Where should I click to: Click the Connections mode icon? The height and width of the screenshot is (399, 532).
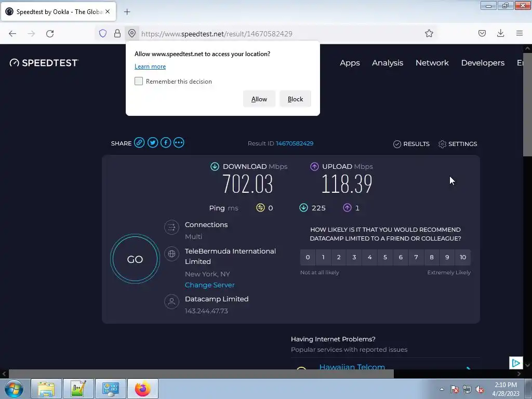coord(171,228)
